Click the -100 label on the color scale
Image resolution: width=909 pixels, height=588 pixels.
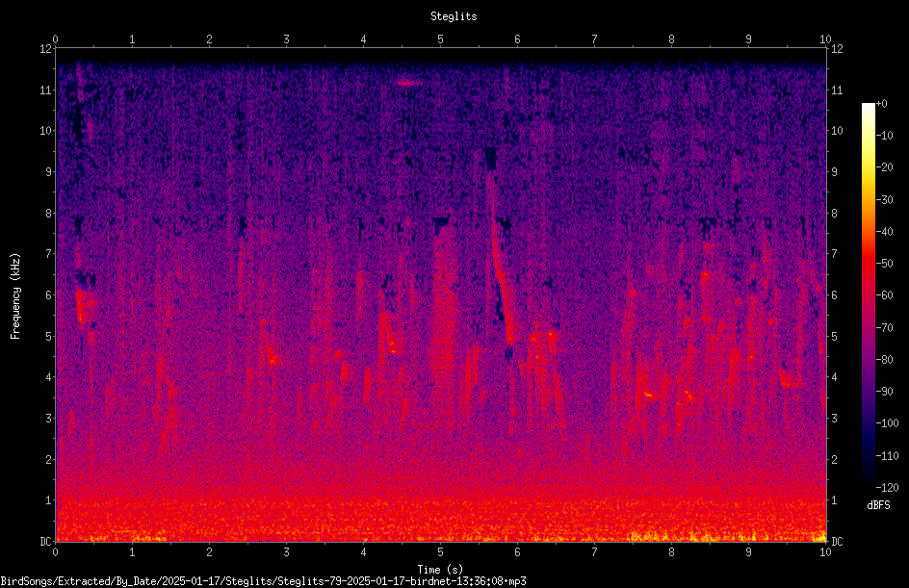click(x=887, y=422)
